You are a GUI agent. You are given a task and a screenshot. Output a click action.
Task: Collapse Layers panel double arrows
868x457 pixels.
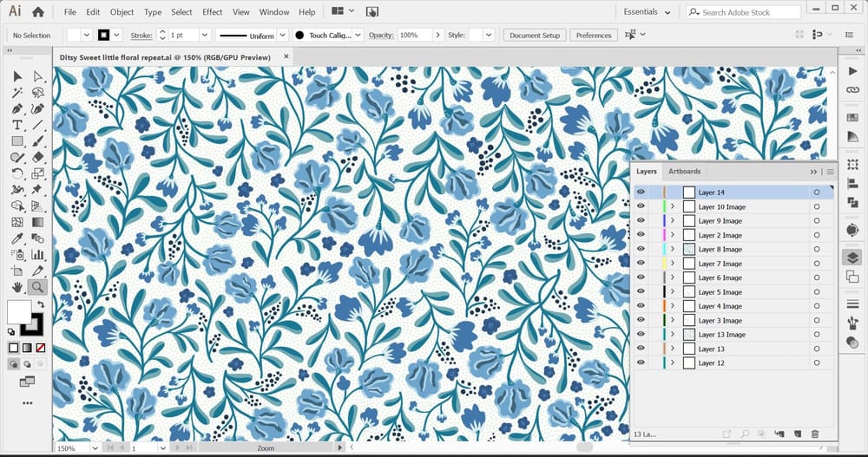[x=813, y=172]
